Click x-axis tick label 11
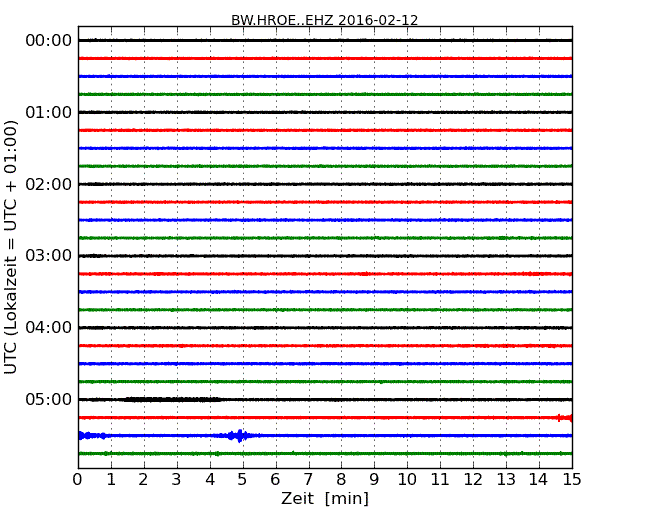The height and width of the screenshot is (520, 650). [x=440, y=479]
